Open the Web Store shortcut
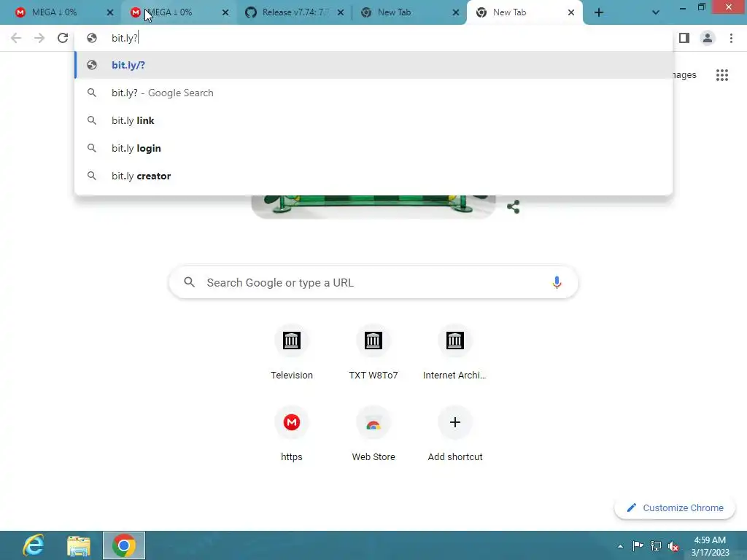This screenshot has width=747, height=560. coord(373,435)
